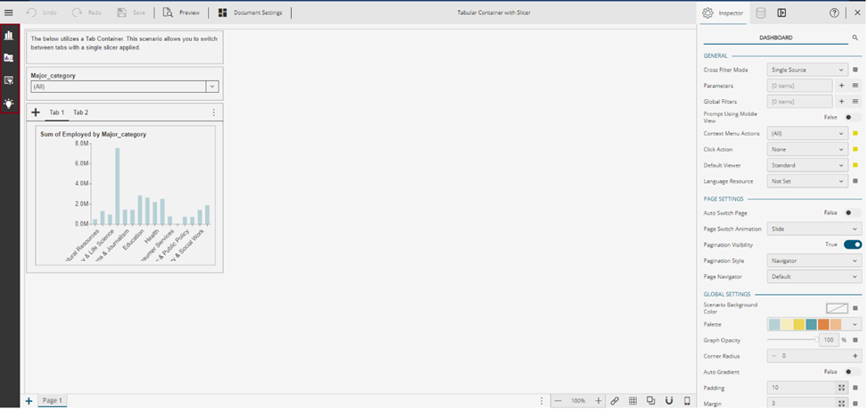This screenshot has height=409, width=868.
Task: Switch to mobile device view icon
Action: pos(686,401)
